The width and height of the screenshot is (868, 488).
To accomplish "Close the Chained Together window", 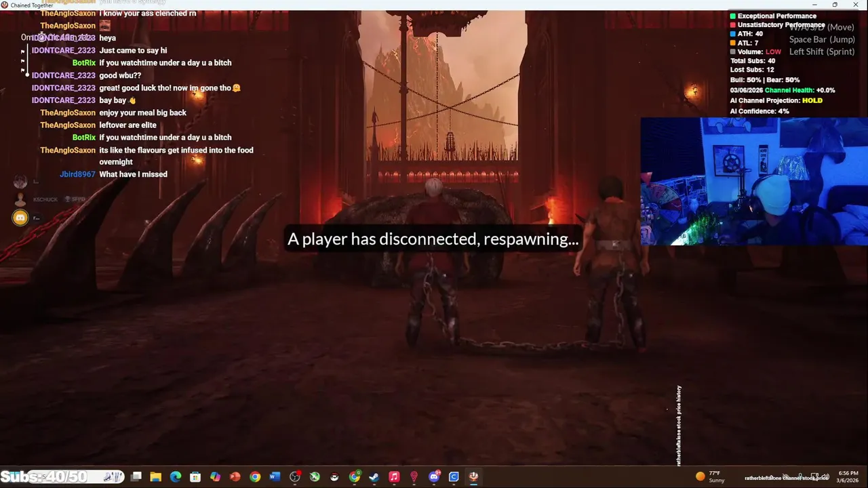I will (856, 5).
